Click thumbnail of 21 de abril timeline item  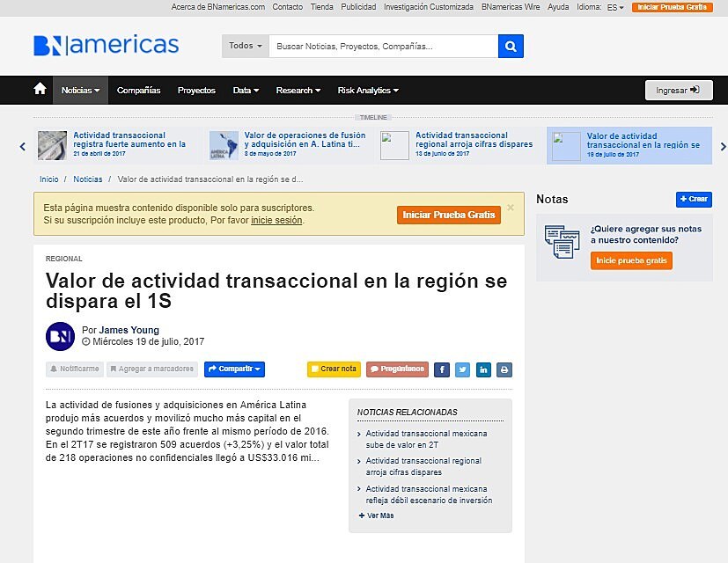tap(52, 146)
